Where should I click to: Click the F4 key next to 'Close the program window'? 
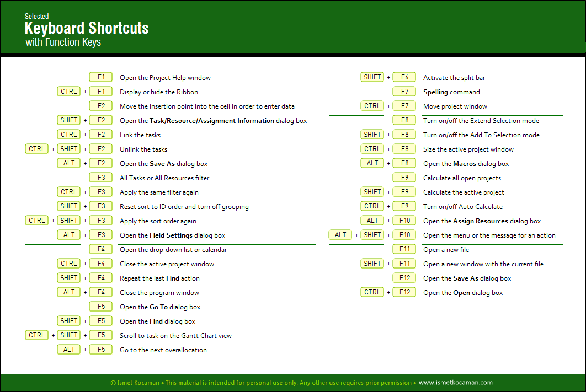[101, 292]
